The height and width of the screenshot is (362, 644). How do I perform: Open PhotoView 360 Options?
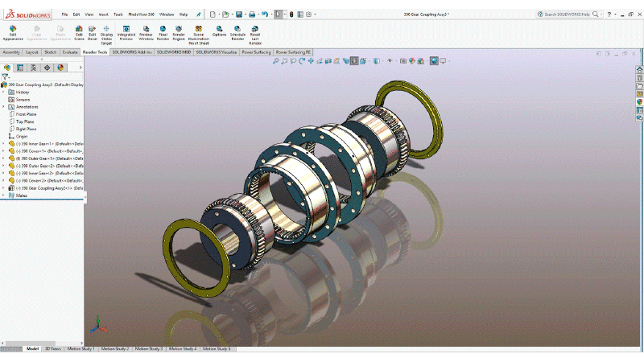[219, 31]
